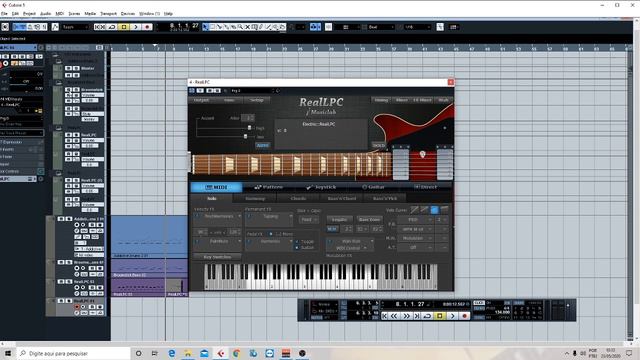Click the HOLD button in RealLPC

[378, 145]
